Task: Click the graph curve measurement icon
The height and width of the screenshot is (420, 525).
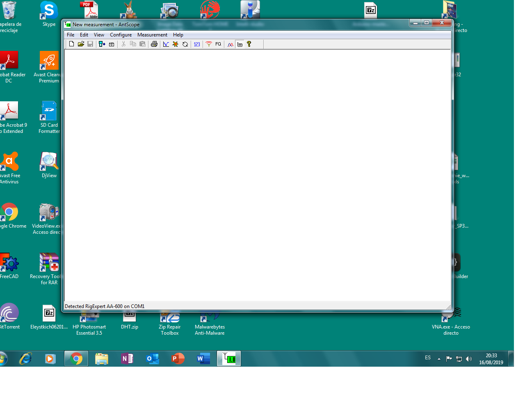Action: [x=166, y=44]
